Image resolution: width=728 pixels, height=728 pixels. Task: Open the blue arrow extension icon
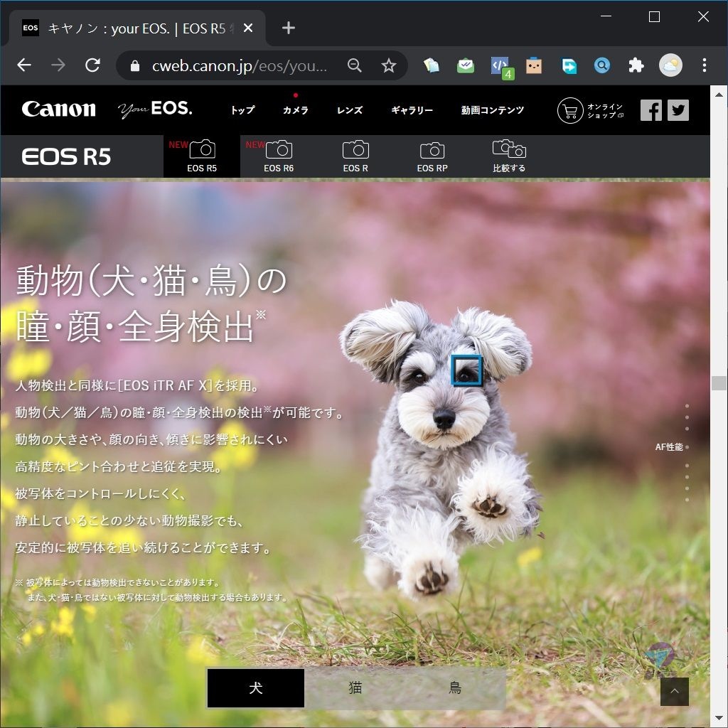pos(569,65)
